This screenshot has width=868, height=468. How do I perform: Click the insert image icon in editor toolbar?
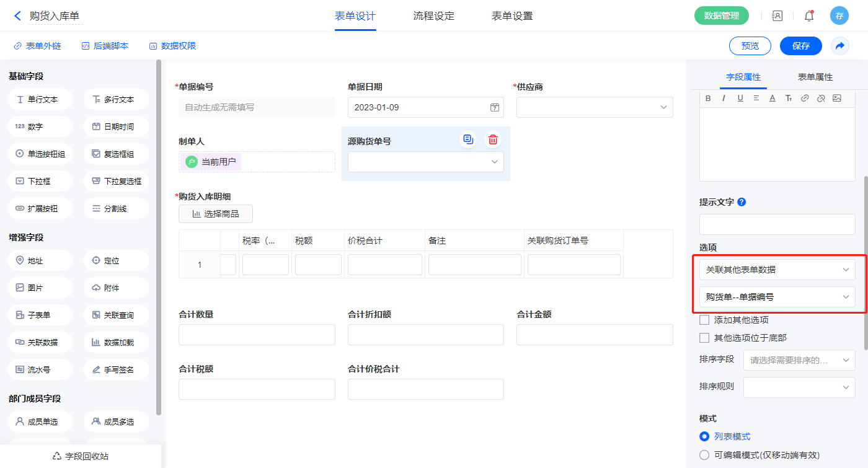836,98
